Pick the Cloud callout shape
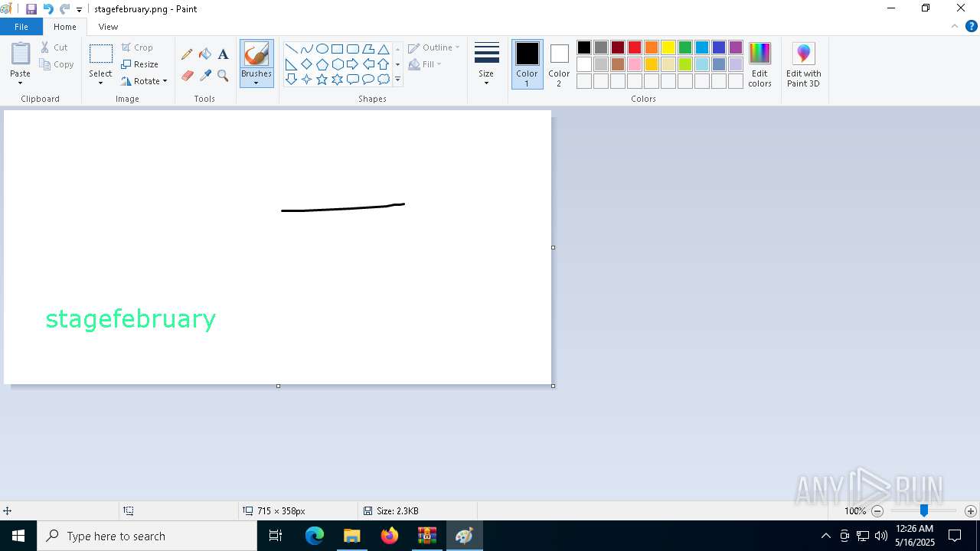The image size is (980, 551). (384, 80)
